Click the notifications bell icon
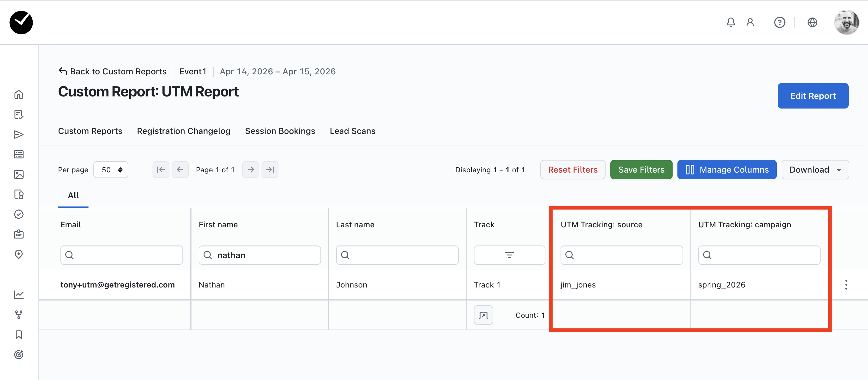 [731, 22]
